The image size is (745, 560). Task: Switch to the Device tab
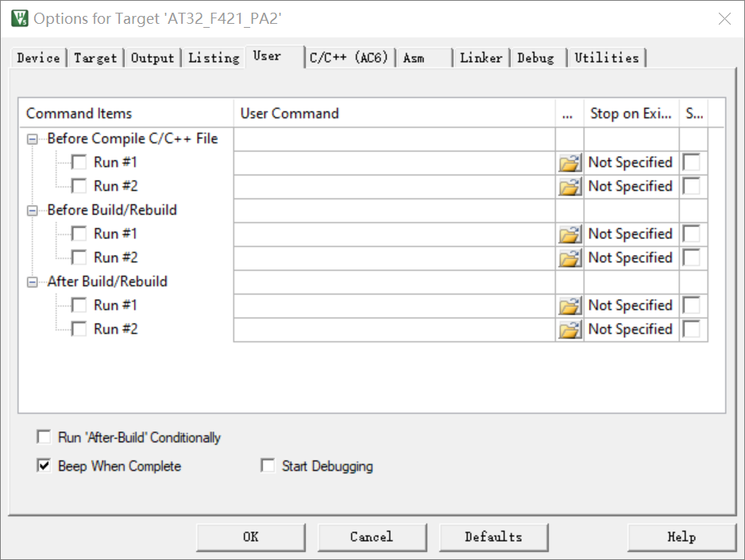[38, 58]
